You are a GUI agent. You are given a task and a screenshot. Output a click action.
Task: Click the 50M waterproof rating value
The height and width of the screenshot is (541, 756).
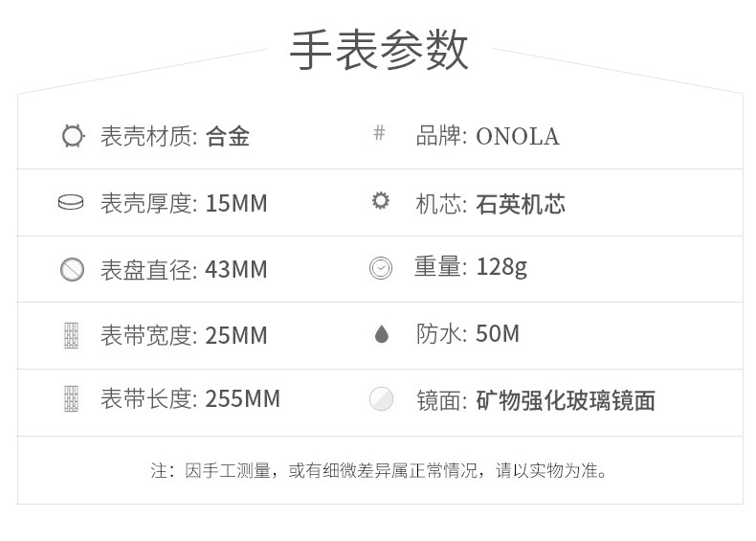click(x=498, y=334)
